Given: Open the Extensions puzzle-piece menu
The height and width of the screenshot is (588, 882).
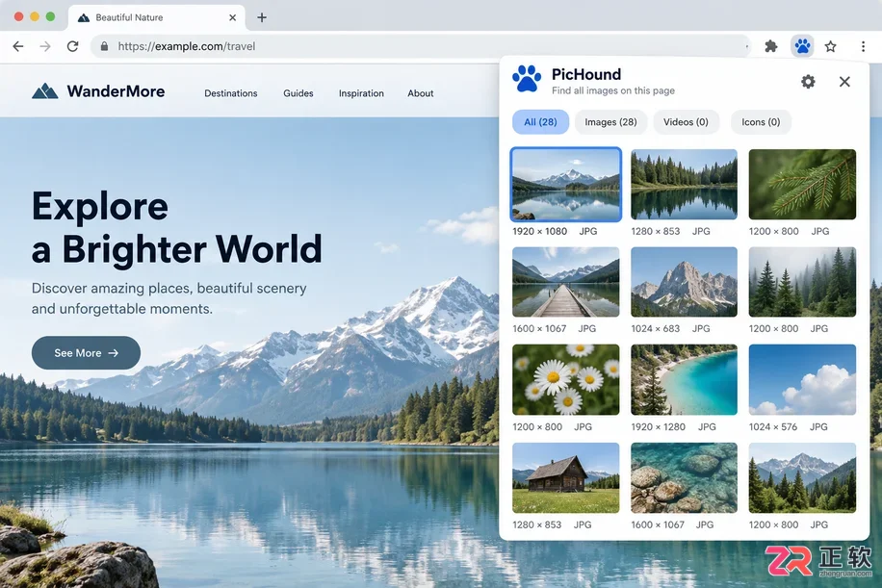Looking at the screenshot, I should [771, 46].
